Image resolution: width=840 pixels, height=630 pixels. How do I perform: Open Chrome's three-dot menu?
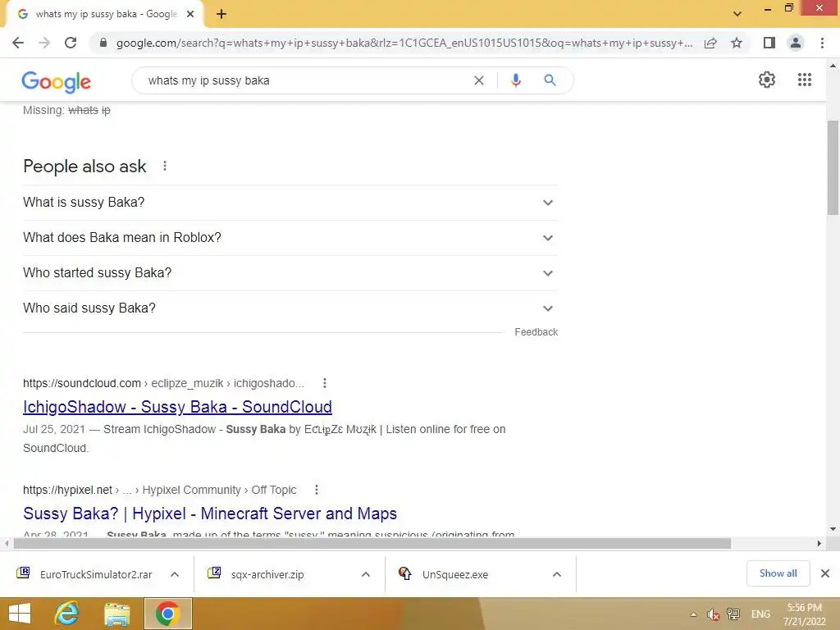tap(822, 43)
